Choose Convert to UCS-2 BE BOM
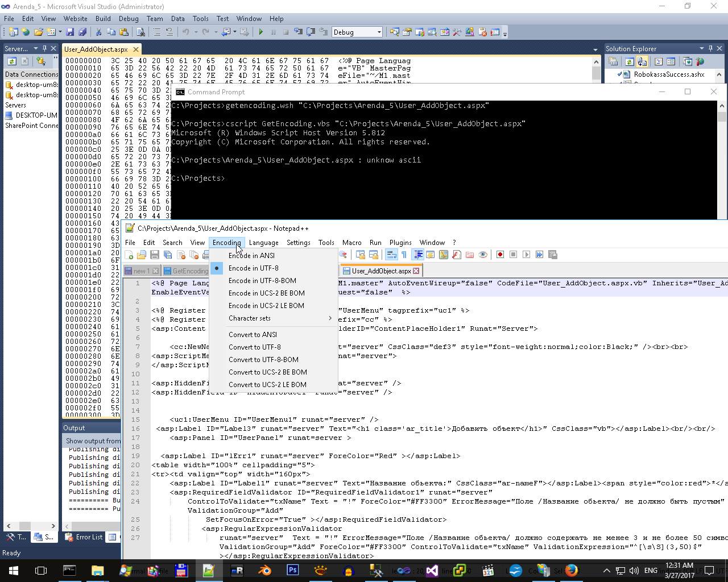The image size is (728, 582). [267, 372]
